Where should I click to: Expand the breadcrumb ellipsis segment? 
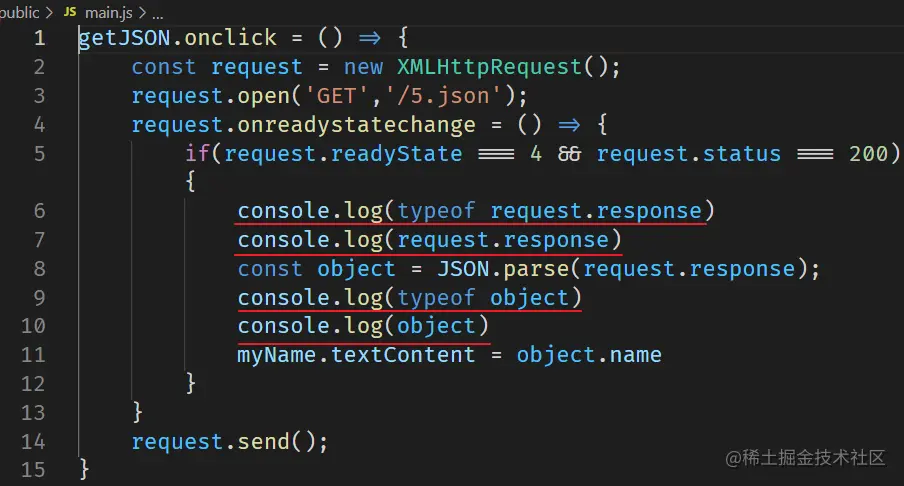click(157, 15)
